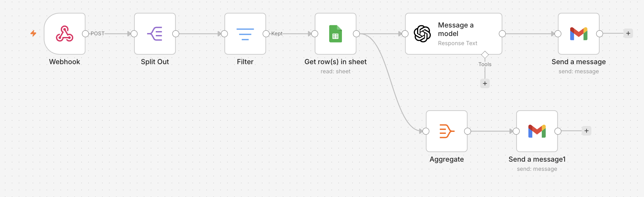The width and height of the screenshot is (644, 197).
Task: Click Send a message output connector
Action: [x=600, y=34]
